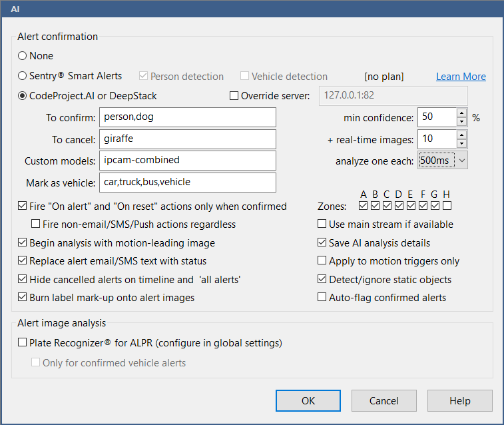The height and width of the screenshot is (425, 504).
Task: Enable Auto-flag confirmed alerts
Action: tap(322, 297)
